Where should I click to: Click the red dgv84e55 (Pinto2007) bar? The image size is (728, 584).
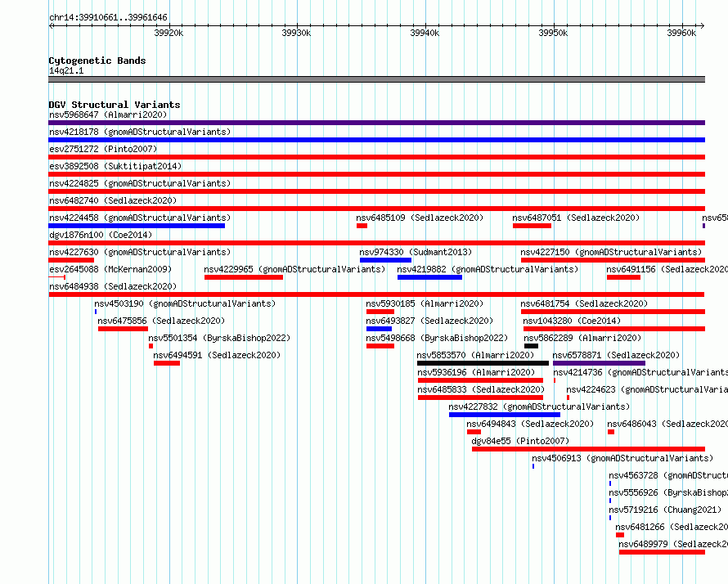[x=588, y=449]
